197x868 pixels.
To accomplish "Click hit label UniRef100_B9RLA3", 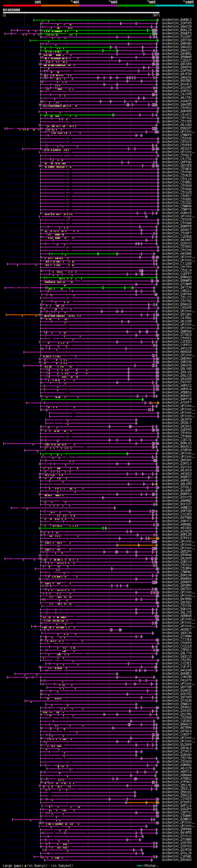I will pyautogui.click(x=177, y=443).
